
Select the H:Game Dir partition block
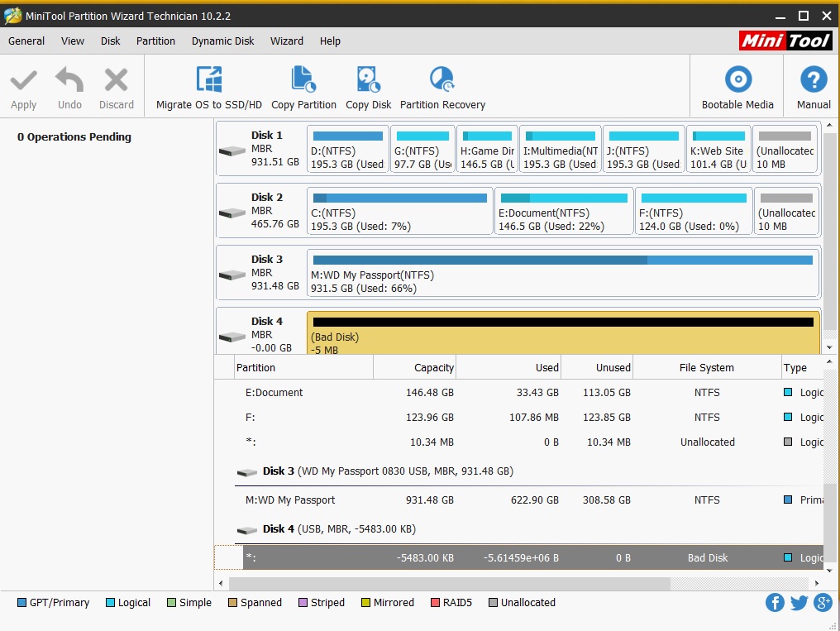pyautogui.click(x=487, y=149)
